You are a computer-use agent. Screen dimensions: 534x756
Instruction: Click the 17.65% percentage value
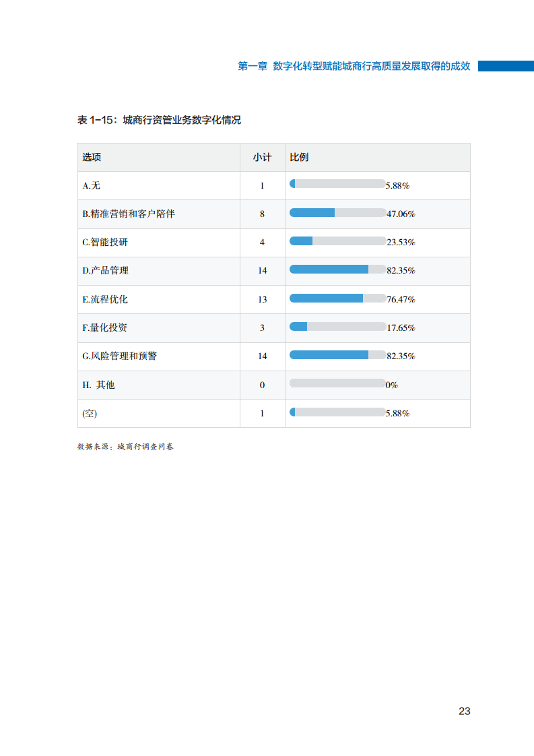[401, 328]
